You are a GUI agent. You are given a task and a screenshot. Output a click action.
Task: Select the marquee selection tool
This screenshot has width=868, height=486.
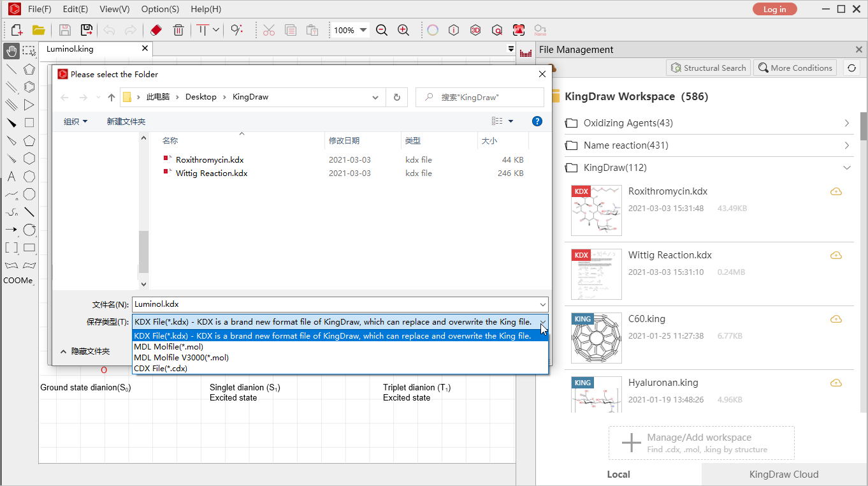coord(29,51)
